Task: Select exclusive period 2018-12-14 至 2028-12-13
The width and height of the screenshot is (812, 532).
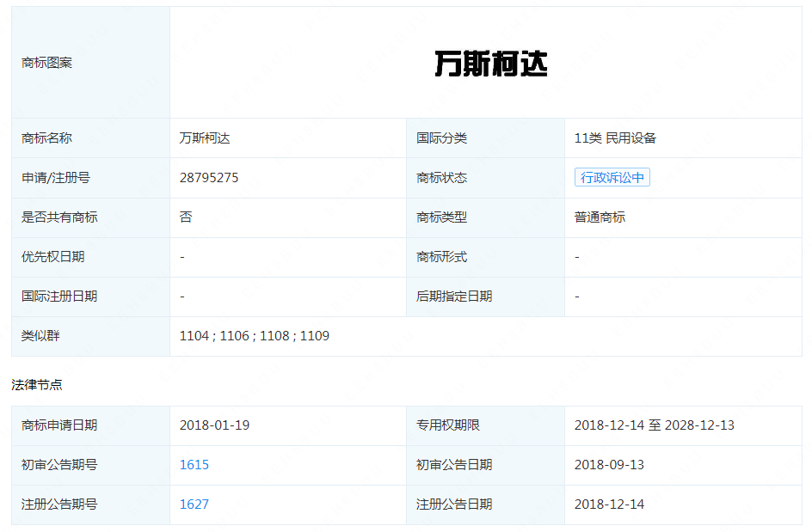Action: [654, 425]
